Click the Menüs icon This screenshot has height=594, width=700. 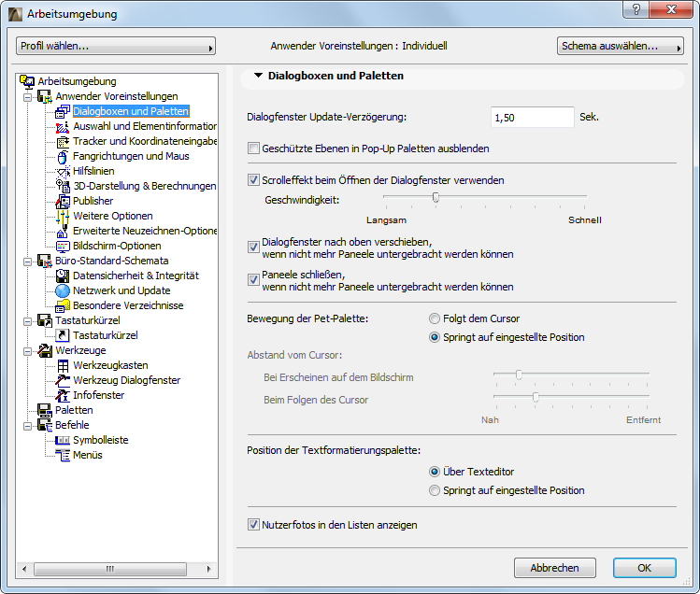coord(63,455)
